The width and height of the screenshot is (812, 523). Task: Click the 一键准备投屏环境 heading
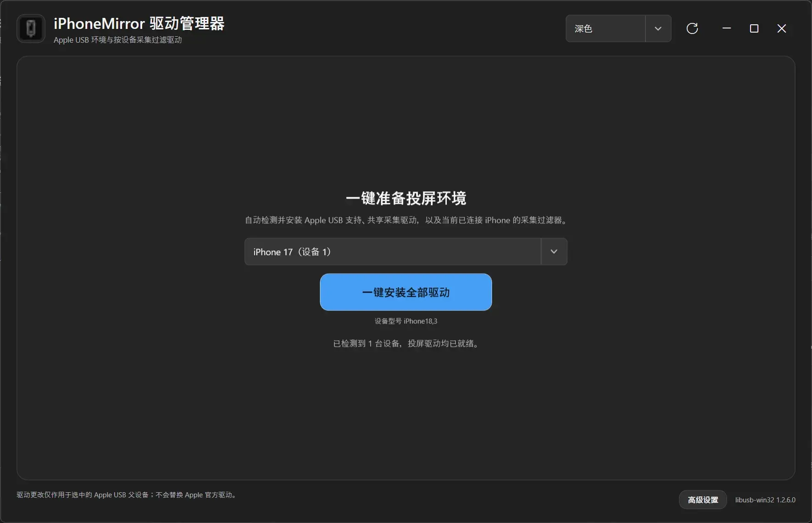coord(406,198)
